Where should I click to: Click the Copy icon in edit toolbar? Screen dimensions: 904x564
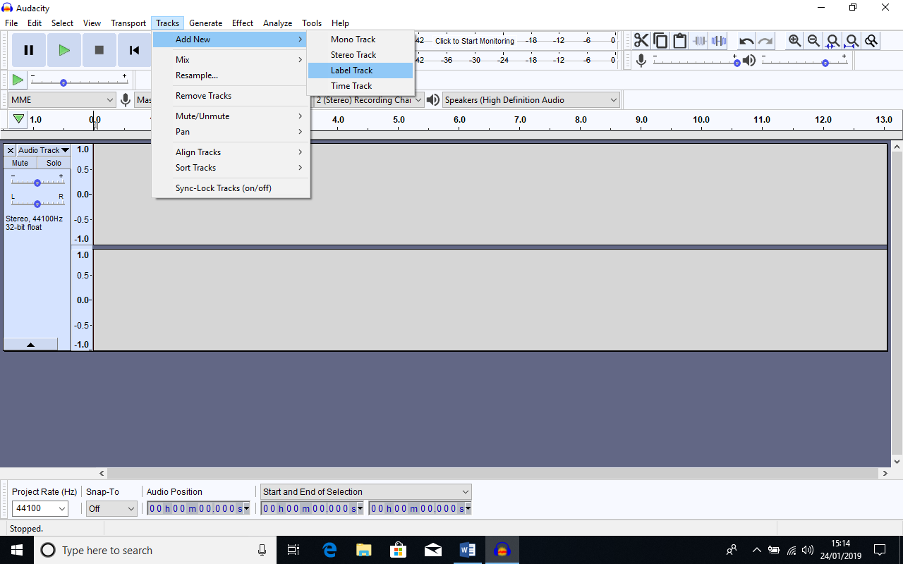coord(661,40)
